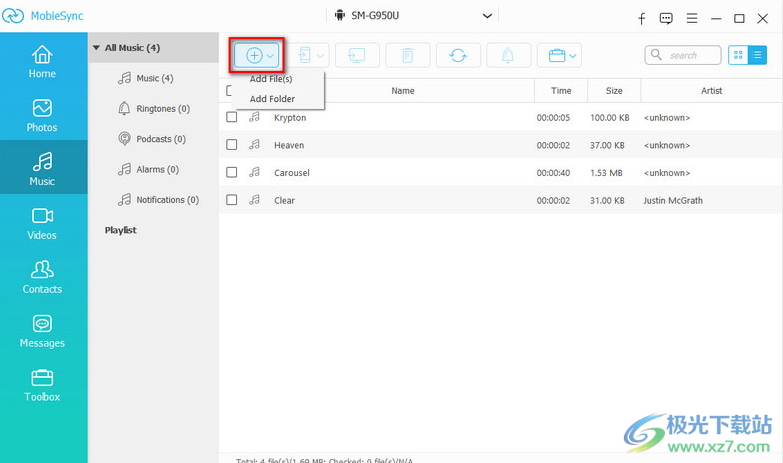Sort by the Artist column header
The image size is (783, 463).
[x=711, y=91]
